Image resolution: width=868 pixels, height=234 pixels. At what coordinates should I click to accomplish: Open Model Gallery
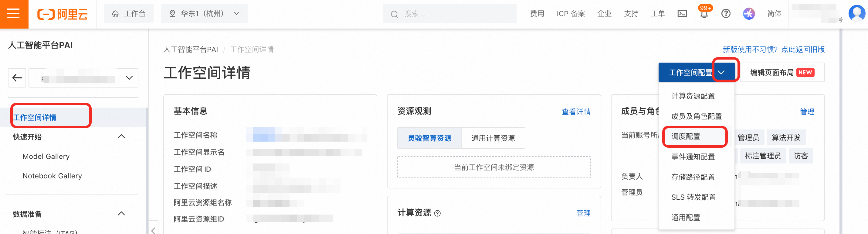[46, 157]
